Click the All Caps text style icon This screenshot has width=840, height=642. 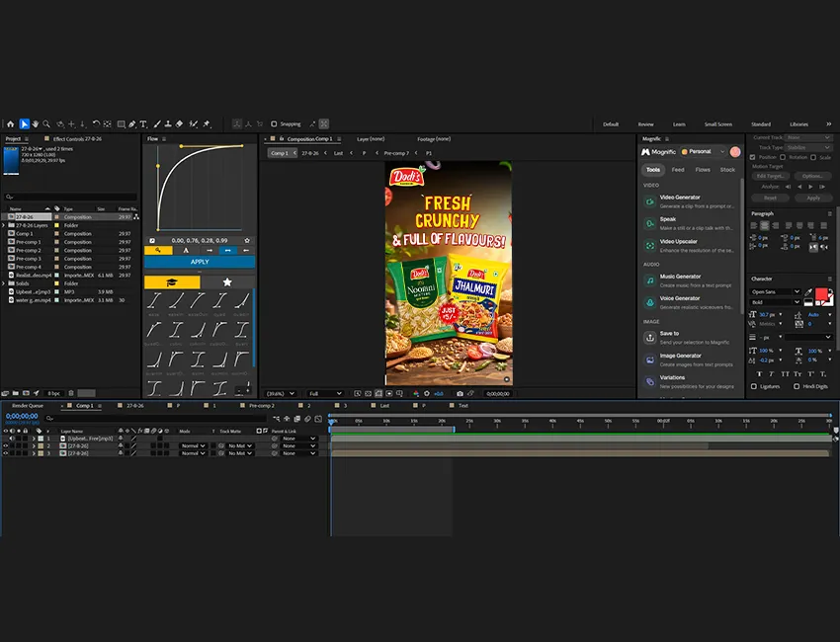tap(785, 373)
